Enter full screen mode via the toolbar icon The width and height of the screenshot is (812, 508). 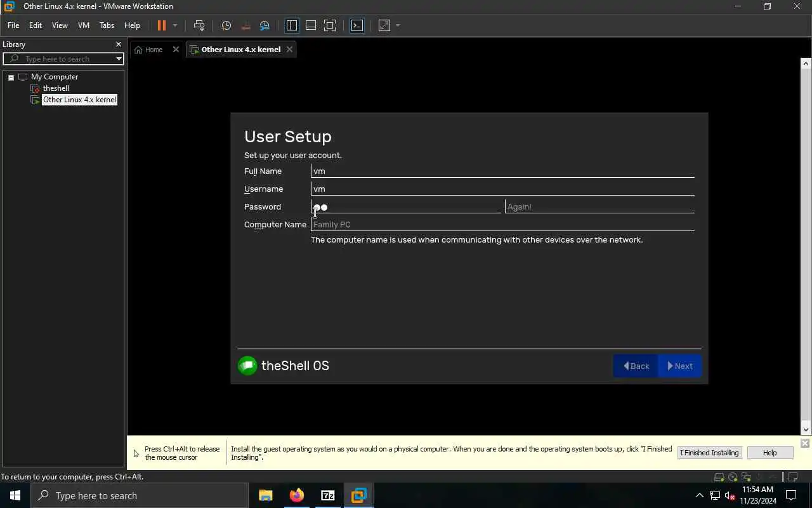coord(330,25)
